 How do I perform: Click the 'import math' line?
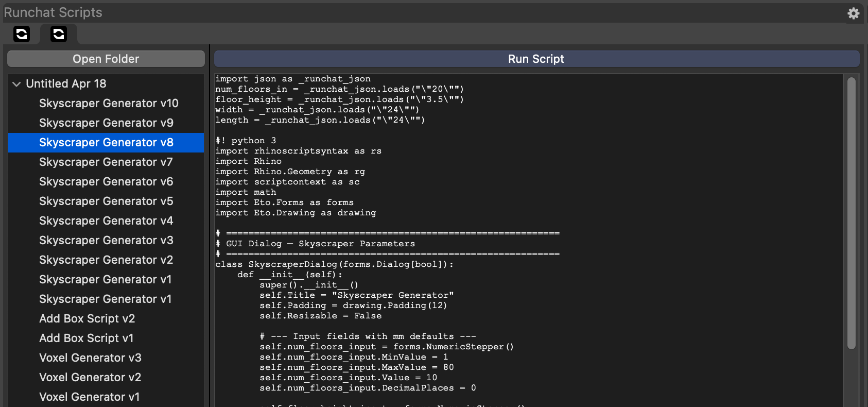click(246, 192)
